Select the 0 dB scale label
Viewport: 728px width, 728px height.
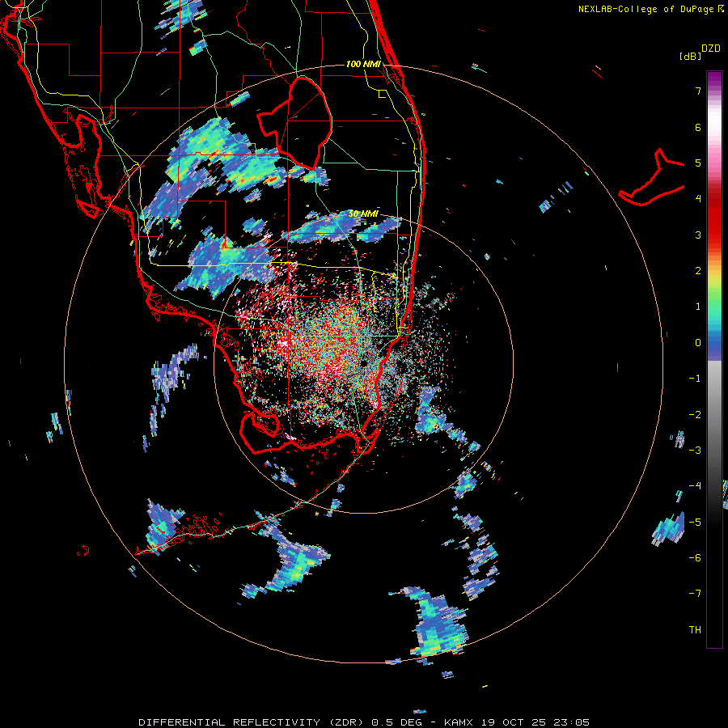pos(698,343)
